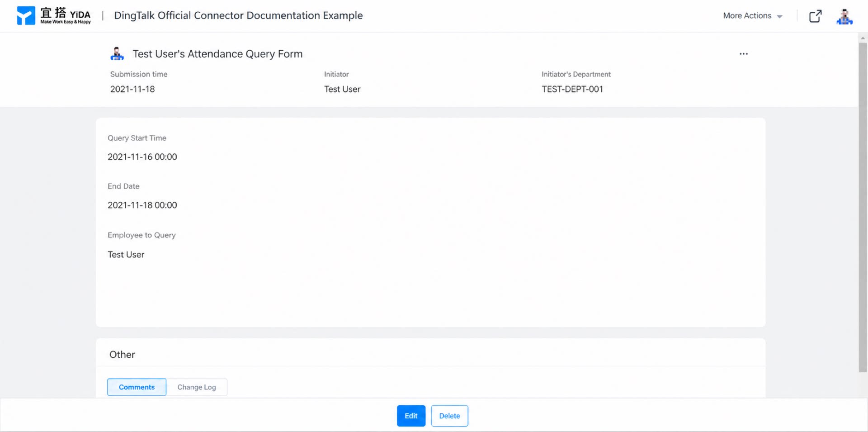Screen dimensions: 868x432
Task: Switch to the Change Log tab
Action: click(197, 387)
